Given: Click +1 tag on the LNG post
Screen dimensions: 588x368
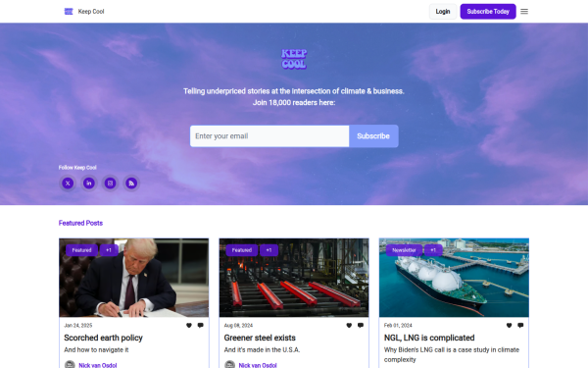Looking at the screenshot, I should click(x=433, y=250).
